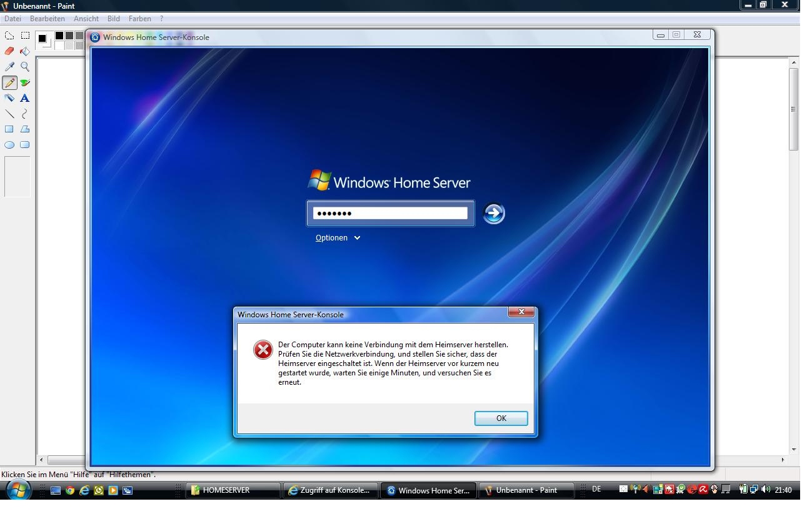The height and width of the screenshot is (514, 812).
Task: Select the straight Line tool
Action: click(x=9, y=114)
